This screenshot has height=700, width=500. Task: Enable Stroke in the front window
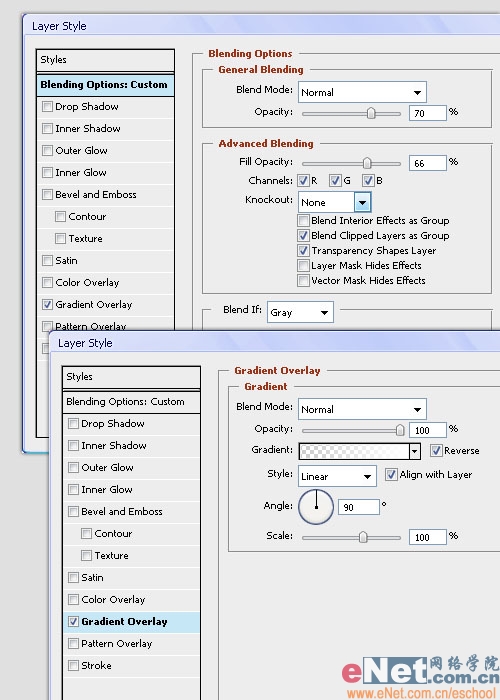coord(73,665)
